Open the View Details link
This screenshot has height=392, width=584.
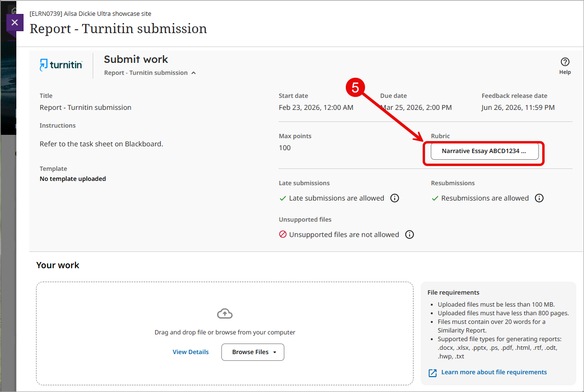tap(191, 352)
